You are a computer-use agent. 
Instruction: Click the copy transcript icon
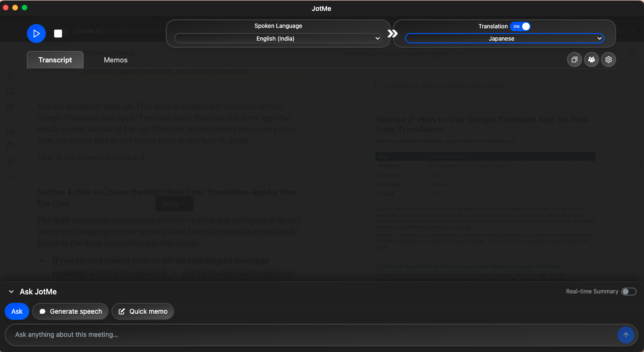click(x=575, y=60)
